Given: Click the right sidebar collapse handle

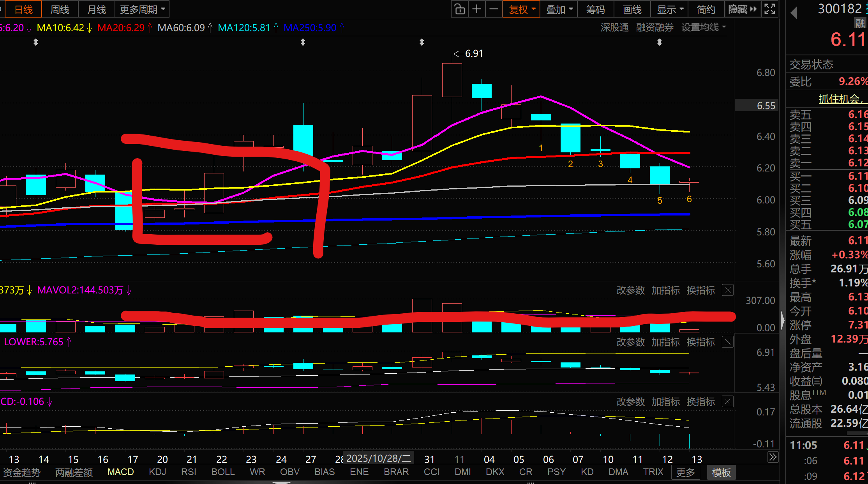Looking at the screenshot, I should (782, 320).
